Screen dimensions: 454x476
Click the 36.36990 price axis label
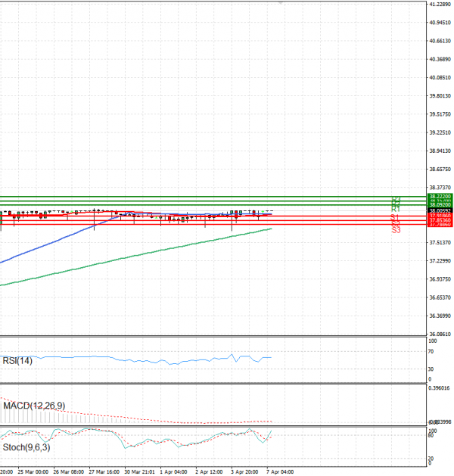click(x=440, y=316)
